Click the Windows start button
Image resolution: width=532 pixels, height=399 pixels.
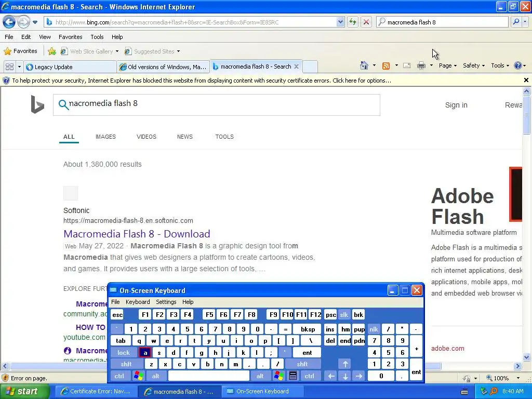click(x=24, y=391)
